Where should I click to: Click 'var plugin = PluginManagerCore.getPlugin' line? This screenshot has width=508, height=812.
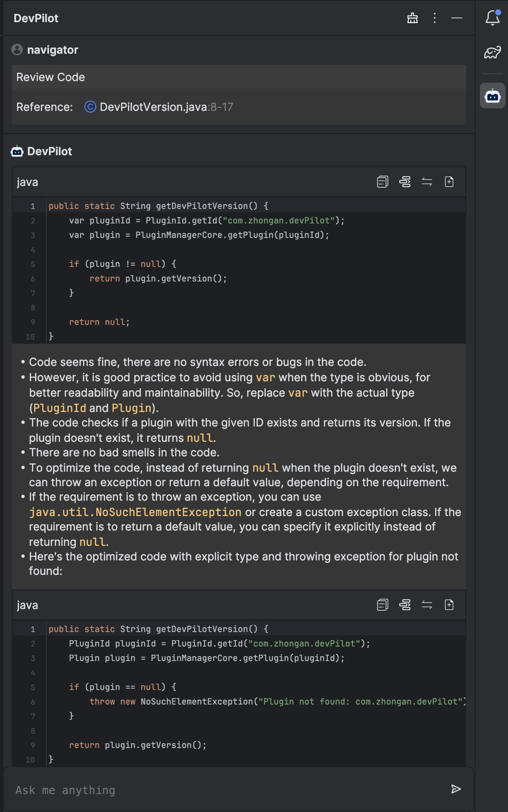(x=199, y=235)
